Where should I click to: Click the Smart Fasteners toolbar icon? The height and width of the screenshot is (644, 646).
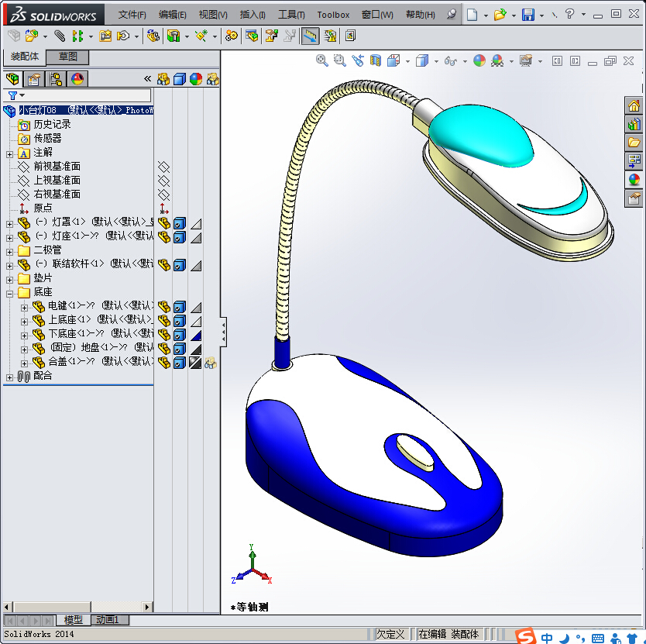click(105, 36)
